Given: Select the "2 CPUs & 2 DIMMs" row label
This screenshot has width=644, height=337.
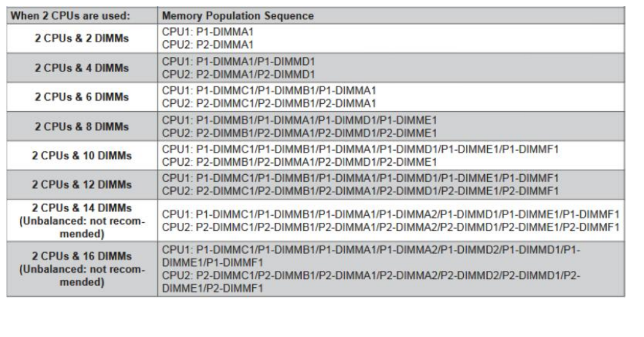Looking at the screenshot, I should 82,39.
